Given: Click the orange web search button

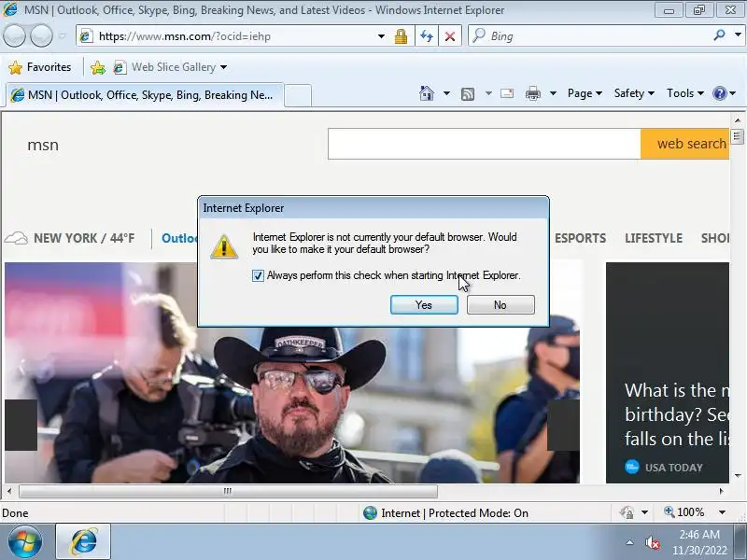Looking at the screenshot, I should (685, 144).
